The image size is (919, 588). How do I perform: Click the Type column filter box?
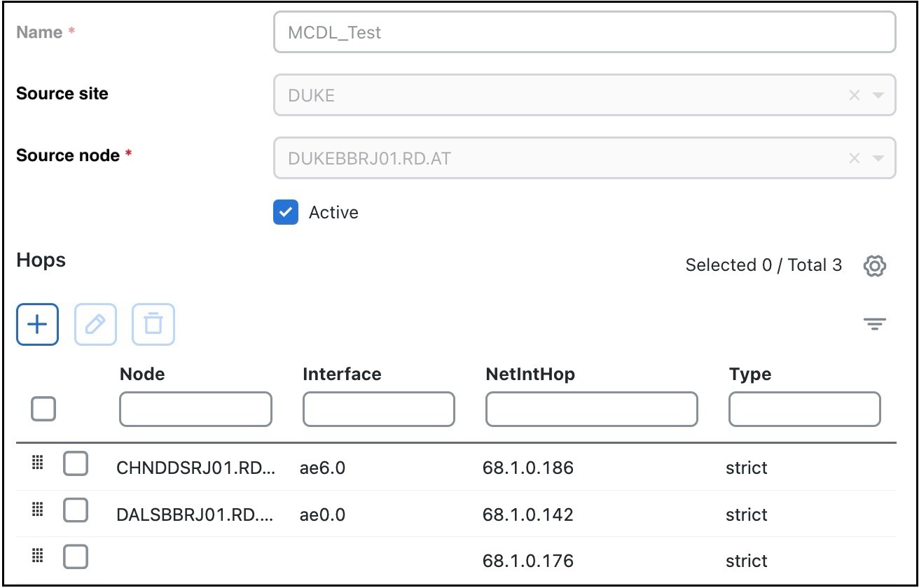pos(804,409)
